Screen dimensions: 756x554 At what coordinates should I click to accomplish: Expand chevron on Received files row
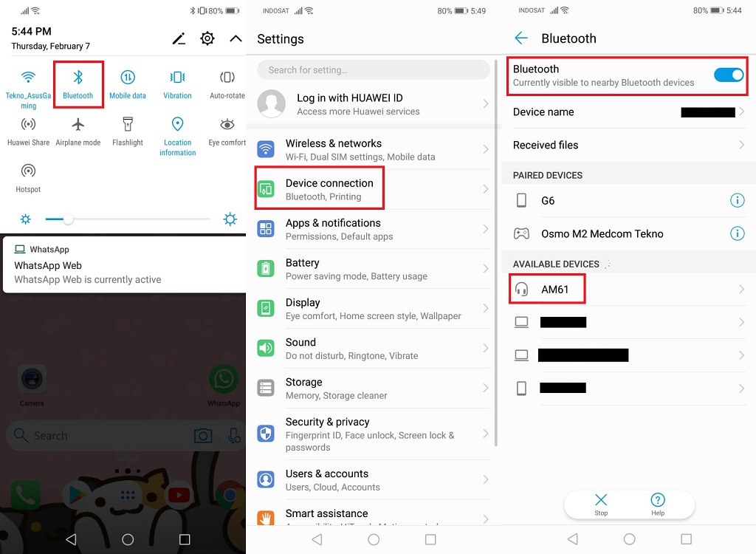coord(741,144)
